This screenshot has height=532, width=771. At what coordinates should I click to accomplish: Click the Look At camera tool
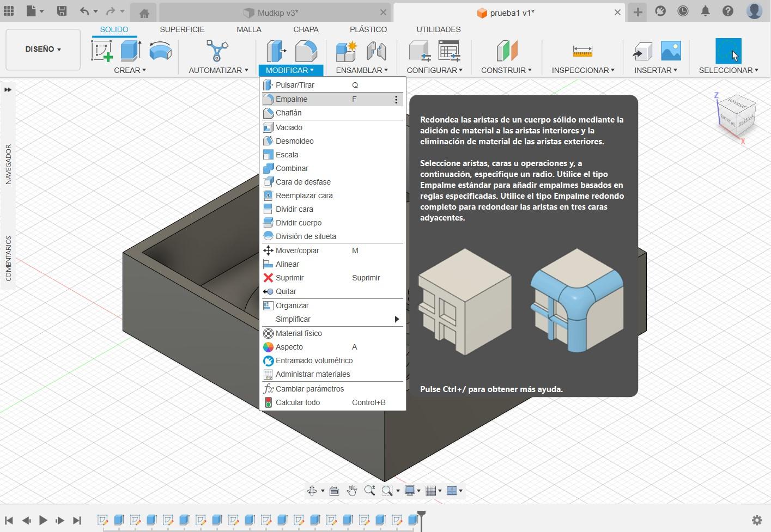[334, 491]
